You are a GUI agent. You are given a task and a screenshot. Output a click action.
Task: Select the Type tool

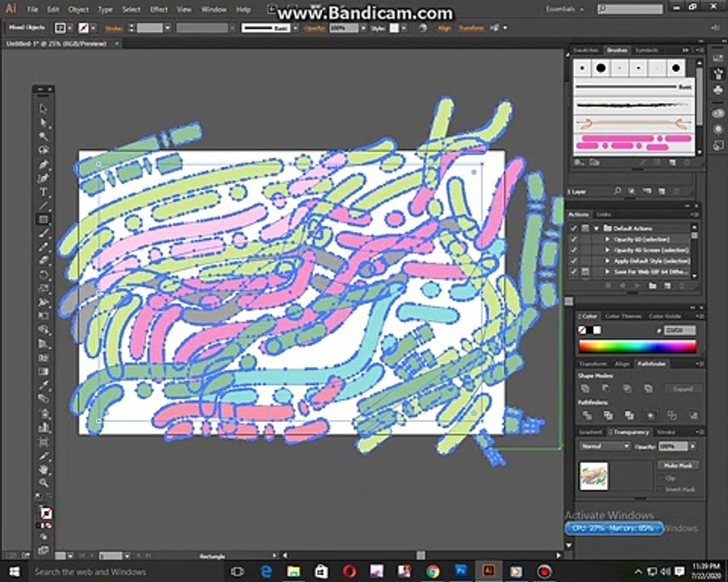[43, 192]
